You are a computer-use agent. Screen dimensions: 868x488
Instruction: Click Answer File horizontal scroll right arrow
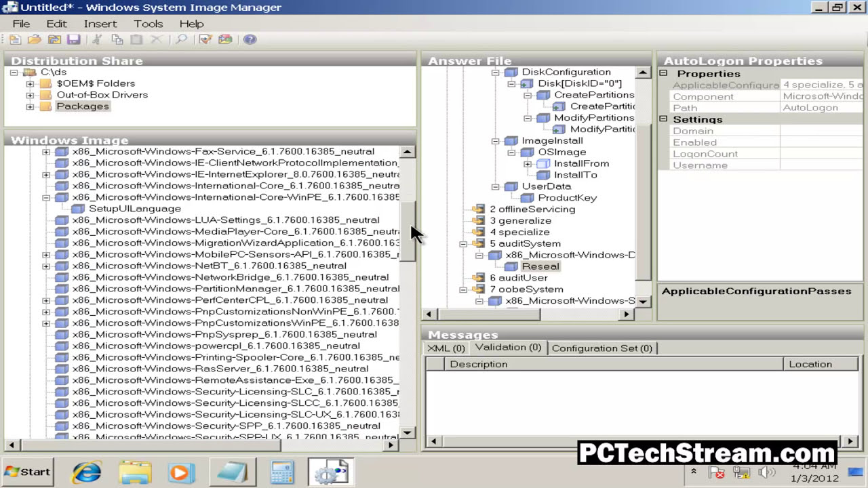click(x=627, y=314)
